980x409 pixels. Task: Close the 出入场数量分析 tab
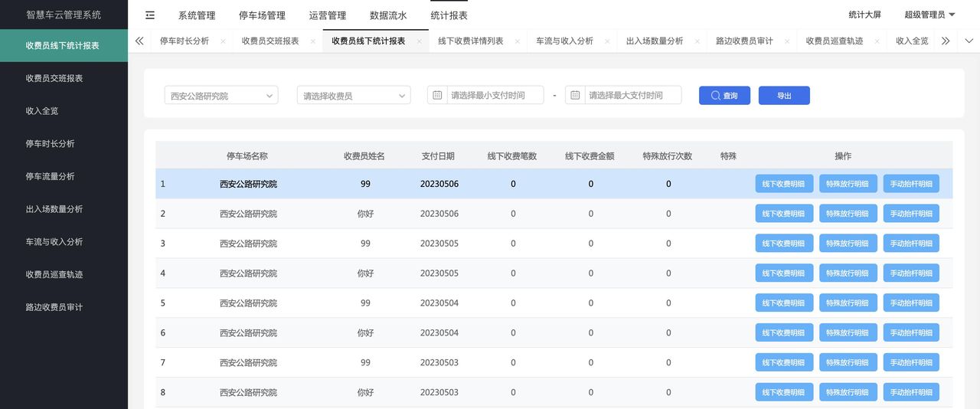click(697, 41)
